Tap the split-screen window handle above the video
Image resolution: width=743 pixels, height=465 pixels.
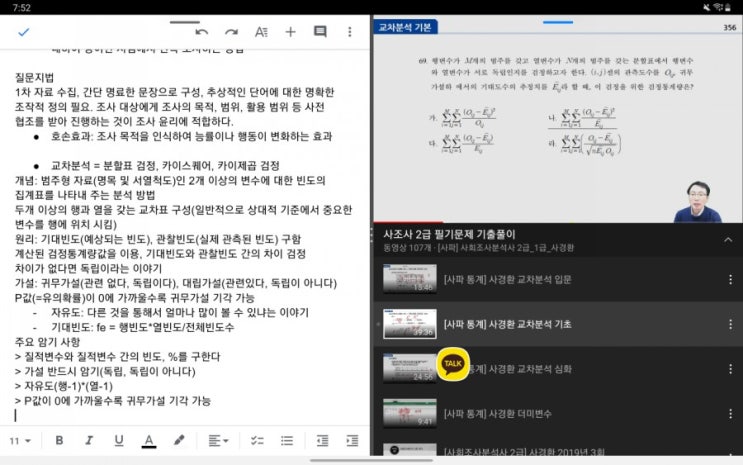pos(558,22)
